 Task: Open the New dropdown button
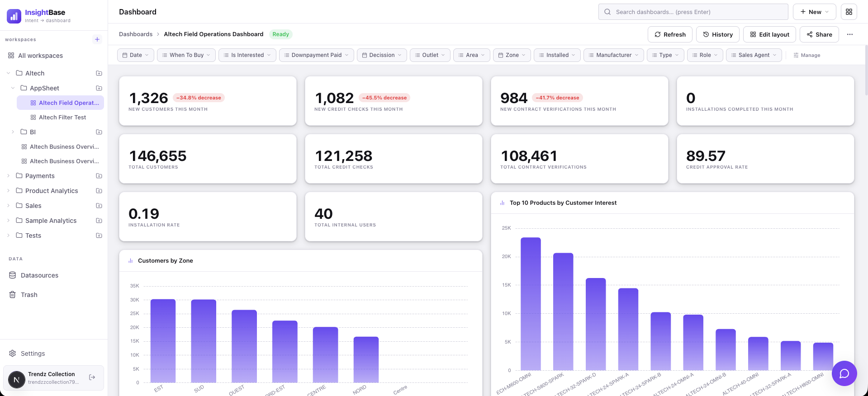click(814, 12)
